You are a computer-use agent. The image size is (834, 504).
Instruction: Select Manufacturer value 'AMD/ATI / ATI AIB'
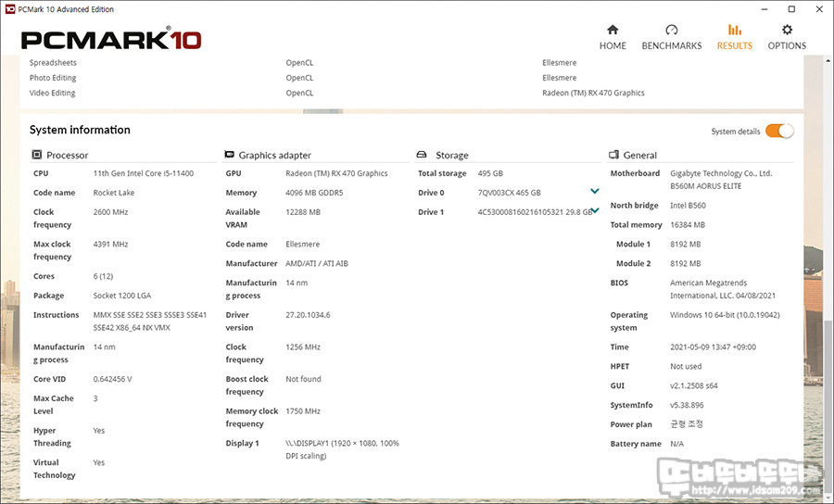click(317, 263)
